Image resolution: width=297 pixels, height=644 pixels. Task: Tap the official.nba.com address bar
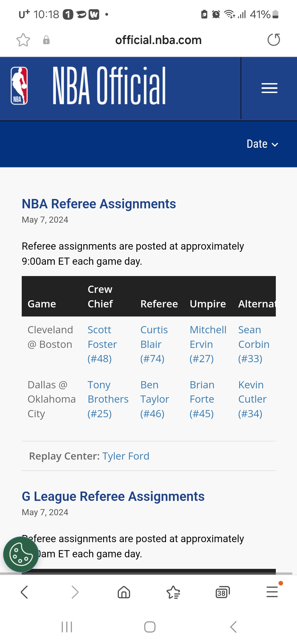pyautogui.click(x=158, y=40)
